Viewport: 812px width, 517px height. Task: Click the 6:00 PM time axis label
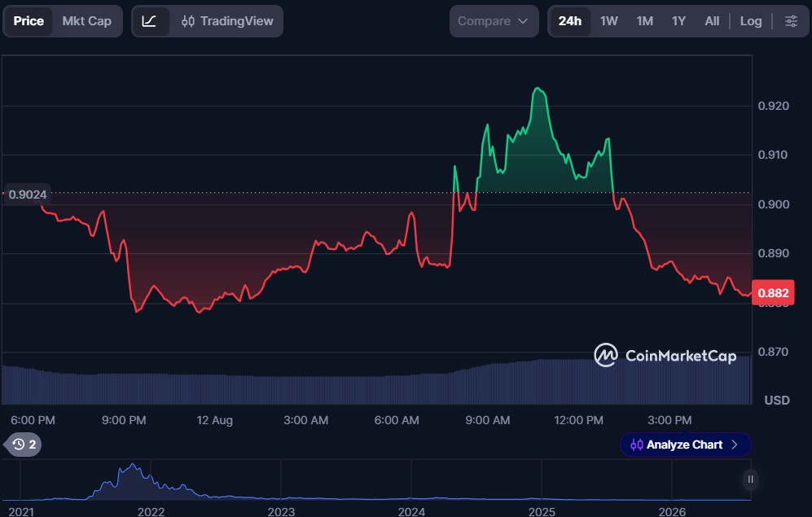click(33, 420)
